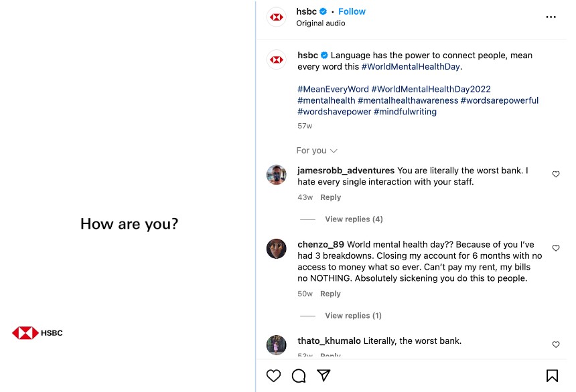Like jamesrobb_adventures' comment with its heart toggle
The width and height of the screenshot is (576, 392).
click(x=556, y=174)
